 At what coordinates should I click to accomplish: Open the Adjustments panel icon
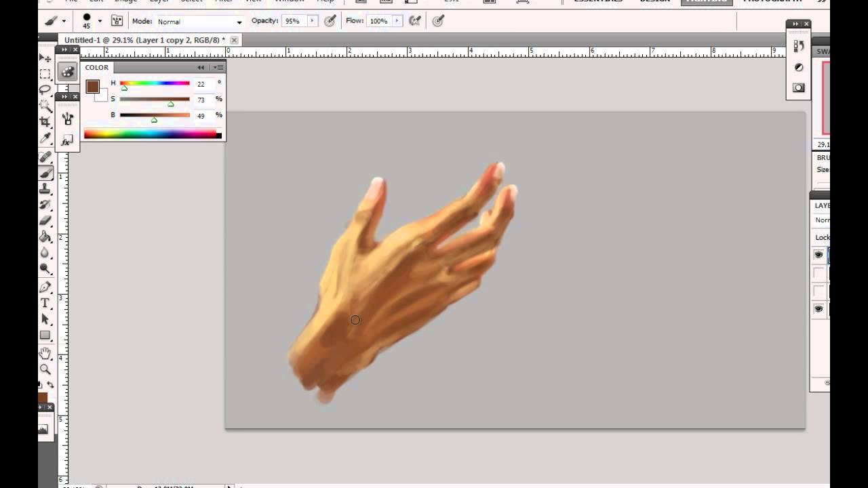798,67
